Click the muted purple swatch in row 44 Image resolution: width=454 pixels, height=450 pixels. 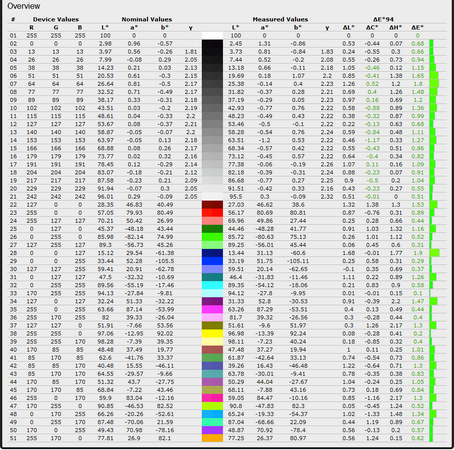(212, 382)
